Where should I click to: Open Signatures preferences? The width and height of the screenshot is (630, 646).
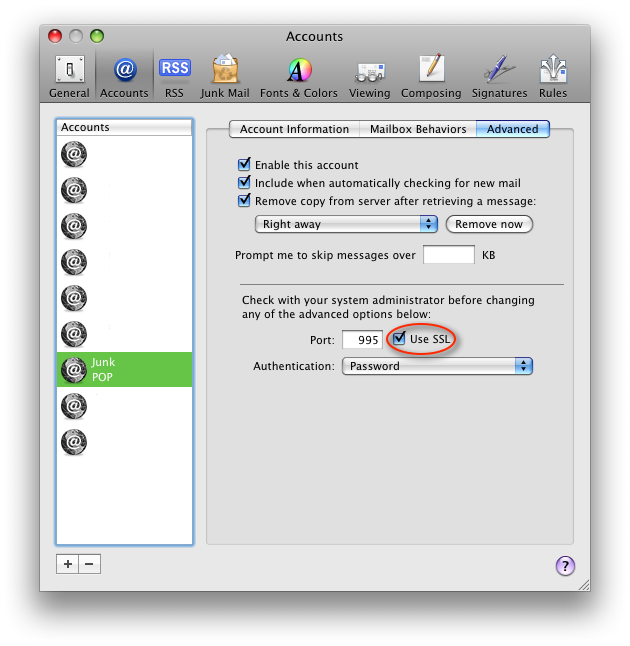coord(499,77)
